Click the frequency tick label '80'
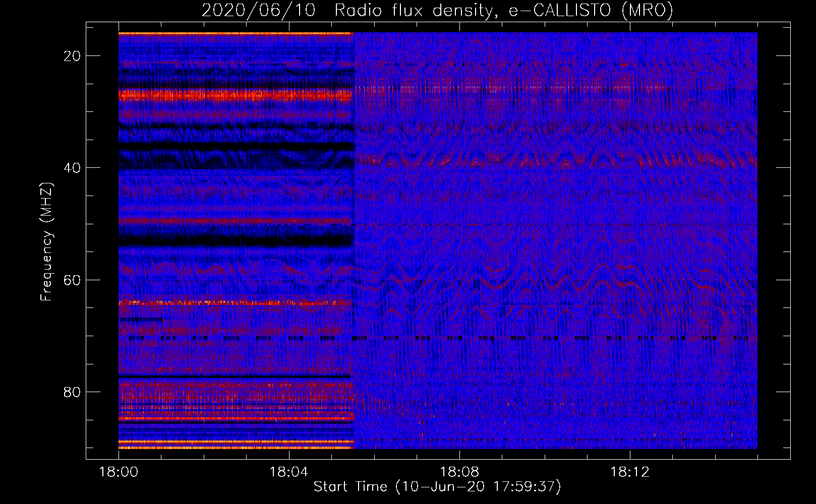Image resolution: width=816 pixels, height=504 pixels. (72, 392)
